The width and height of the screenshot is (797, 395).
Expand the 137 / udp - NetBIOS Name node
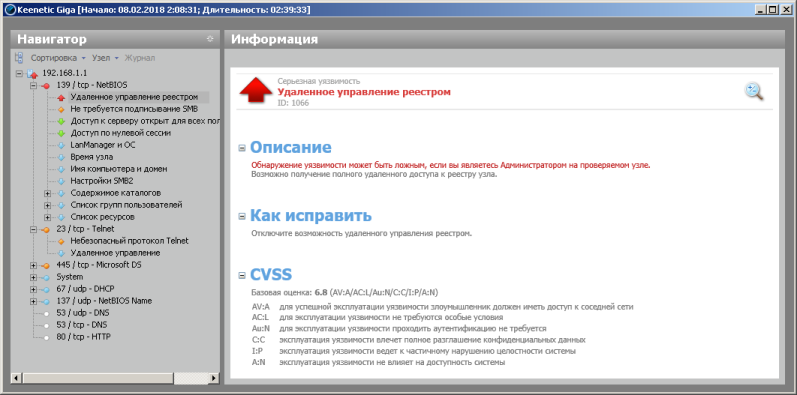[34, 301]
